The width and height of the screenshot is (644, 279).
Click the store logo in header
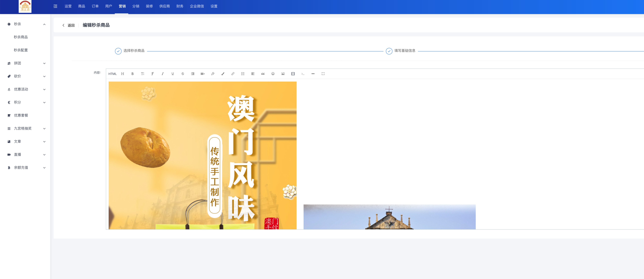(25, 7)
